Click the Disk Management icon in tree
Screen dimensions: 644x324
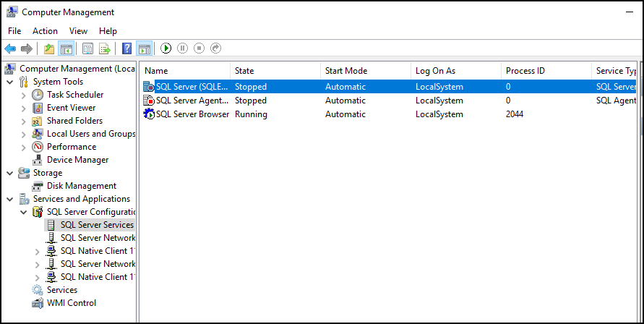[38, 186]
